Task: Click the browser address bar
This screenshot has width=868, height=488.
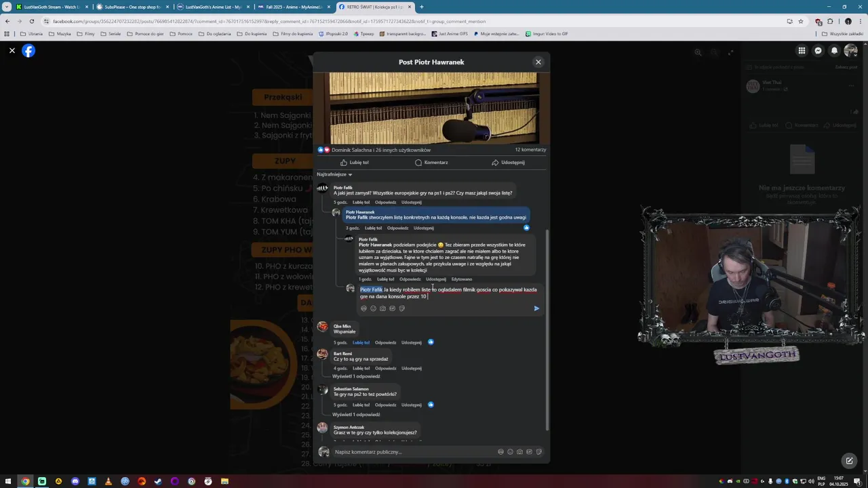Action: 407,21
